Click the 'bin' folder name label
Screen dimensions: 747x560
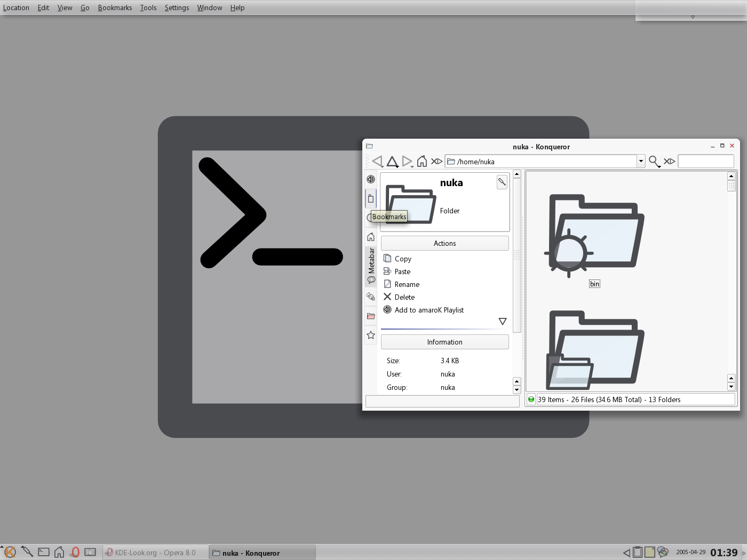(x=594, y=284)
